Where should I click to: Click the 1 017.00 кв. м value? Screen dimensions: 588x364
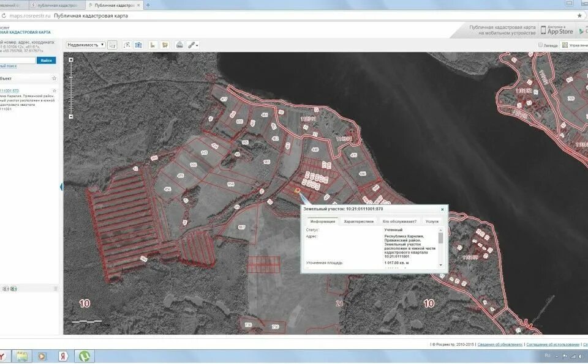pos(396,263)
